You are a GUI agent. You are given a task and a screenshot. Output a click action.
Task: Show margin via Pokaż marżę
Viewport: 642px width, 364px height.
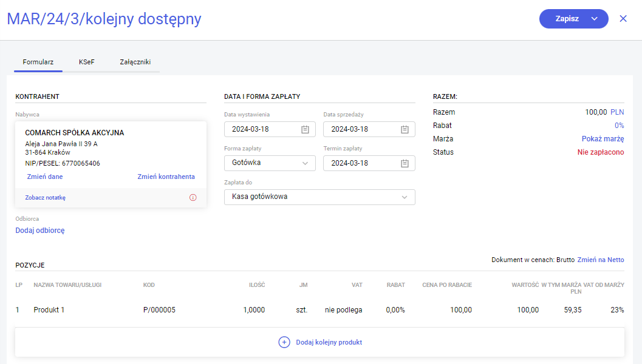coord(603,139)
